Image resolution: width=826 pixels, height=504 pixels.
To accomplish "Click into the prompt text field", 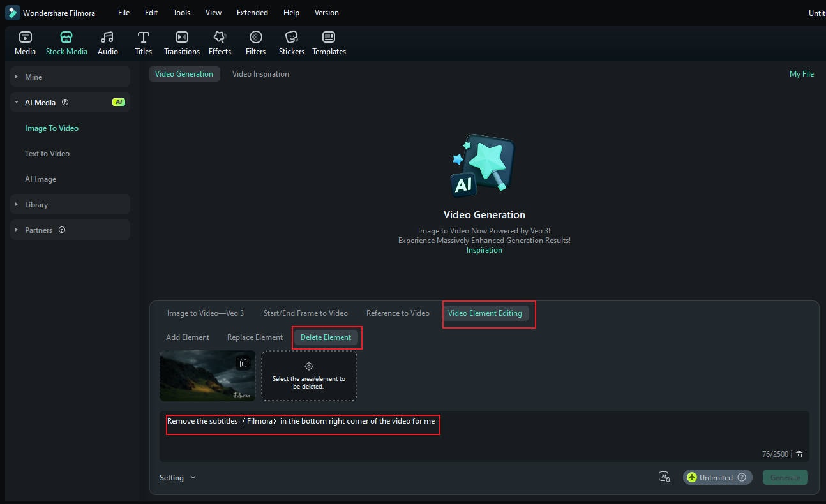I will click(x=484, y=436).
